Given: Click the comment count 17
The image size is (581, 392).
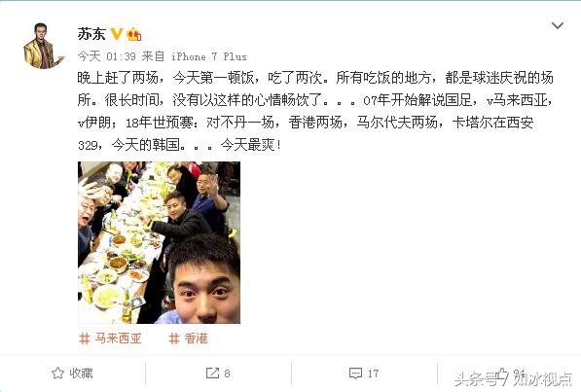Looking at the screenshot, I should [373, 374].
